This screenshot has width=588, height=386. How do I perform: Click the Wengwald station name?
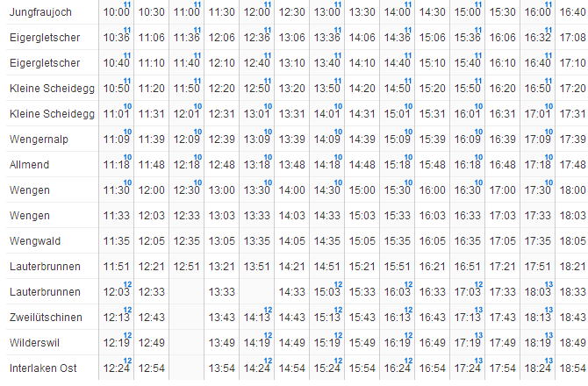pos(37,241)
